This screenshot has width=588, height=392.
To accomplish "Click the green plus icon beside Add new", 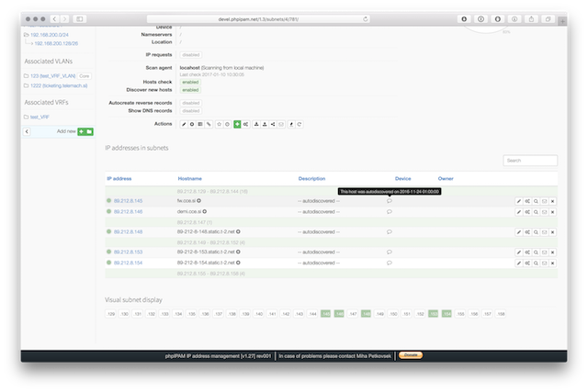I will [x=81, y=131].
